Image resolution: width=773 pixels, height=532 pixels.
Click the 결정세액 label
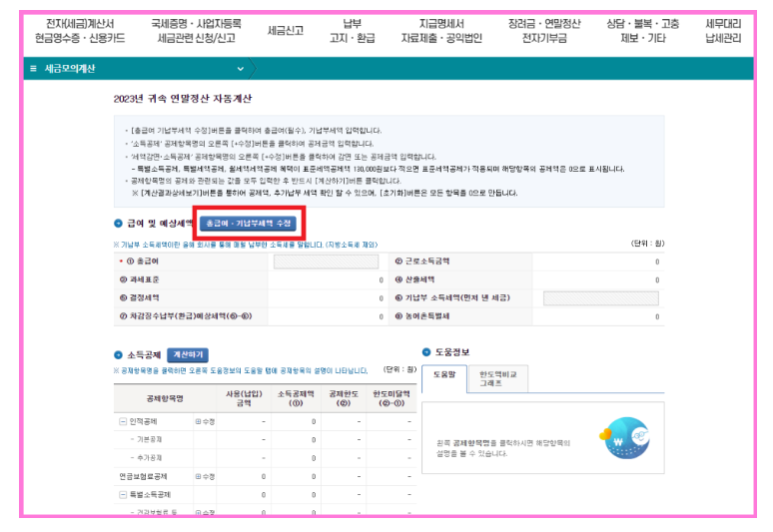(140, 298)
